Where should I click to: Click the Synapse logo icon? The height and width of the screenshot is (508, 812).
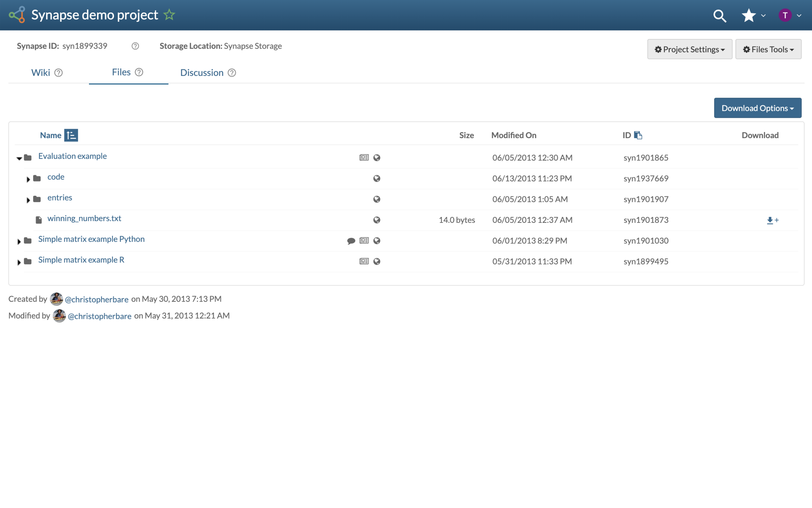point(17,15)
